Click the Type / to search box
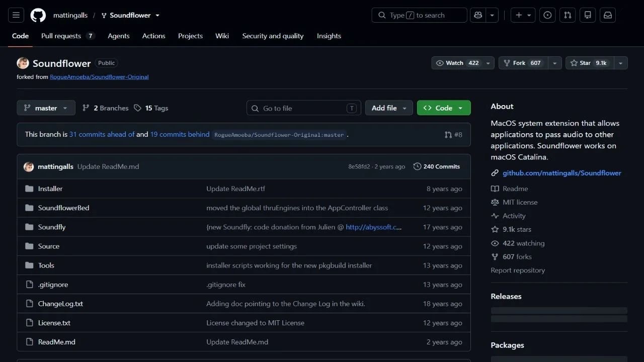Viewport: 644px width, 362px height. 420,15
